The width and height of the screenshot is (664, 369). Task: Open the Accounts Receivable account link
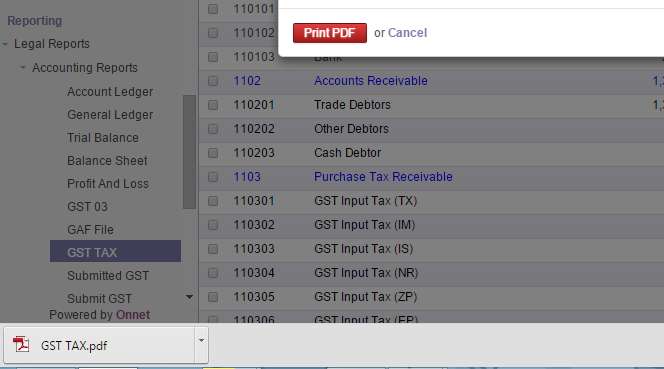click(x=371, y=81)
